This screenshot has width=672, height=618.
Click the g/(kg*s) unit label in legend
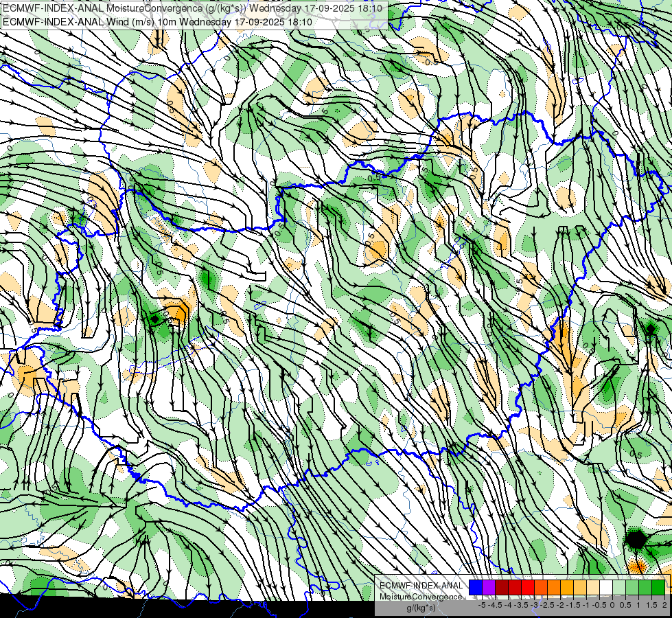[x=421, y=608]
